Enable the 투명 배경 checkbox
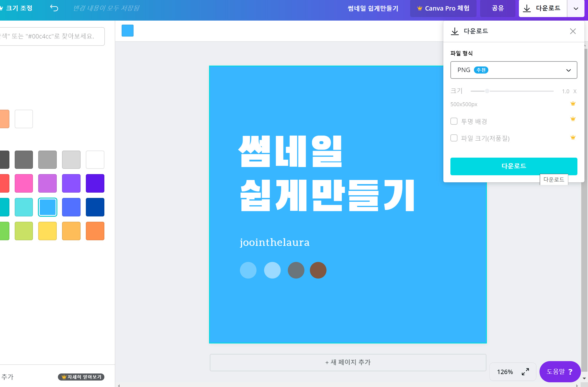This screenshot has width=588, height=387. pyautogui.click(x=454, y=121)
